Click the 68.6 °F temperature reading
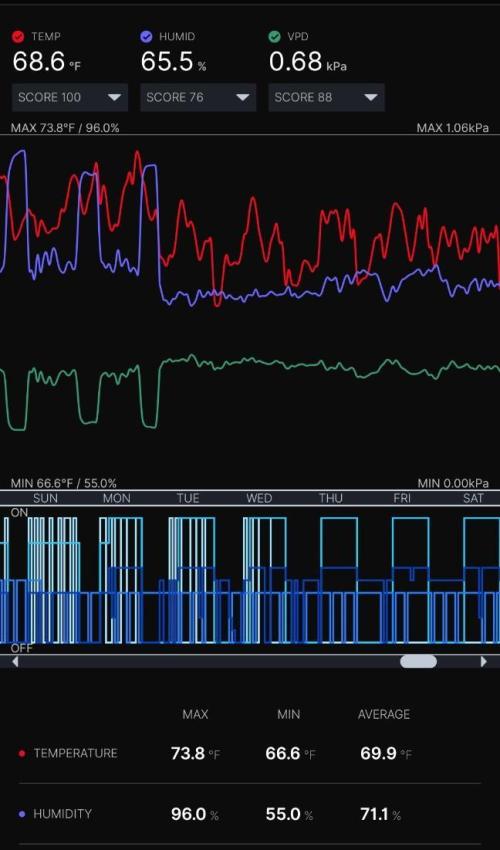Screen dimensions: 500x850 pyautogui.click(x=47, y=62)
